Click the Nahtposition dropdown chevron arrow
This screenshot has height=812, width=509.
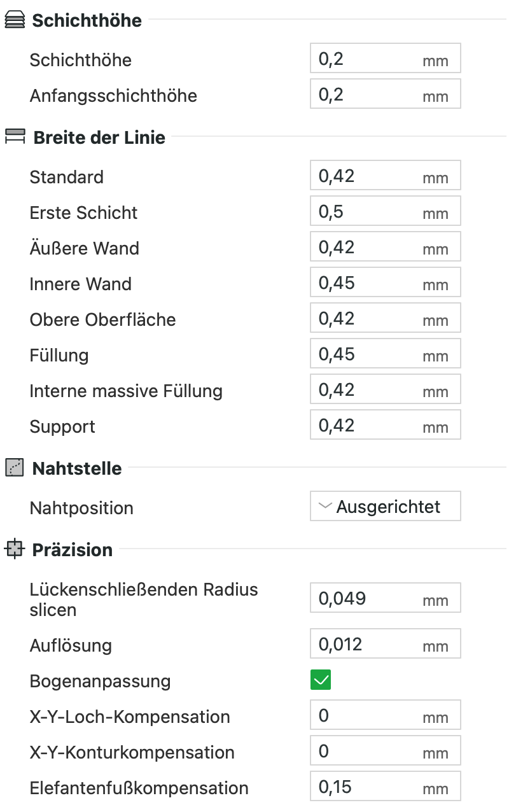click(325, 507)
